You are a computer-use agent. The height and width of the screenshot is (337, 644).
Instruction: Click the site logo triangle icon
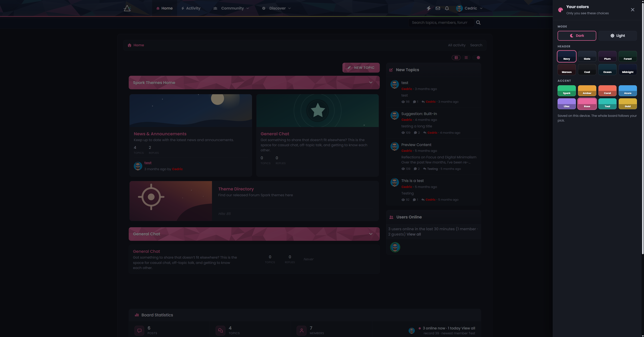[127, 8]
